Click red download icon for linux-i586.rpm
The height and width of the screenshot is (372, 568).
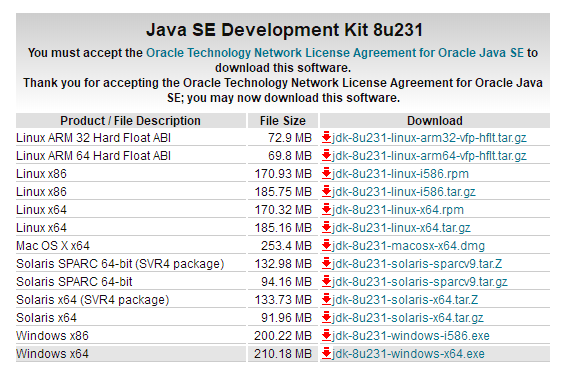326,174
